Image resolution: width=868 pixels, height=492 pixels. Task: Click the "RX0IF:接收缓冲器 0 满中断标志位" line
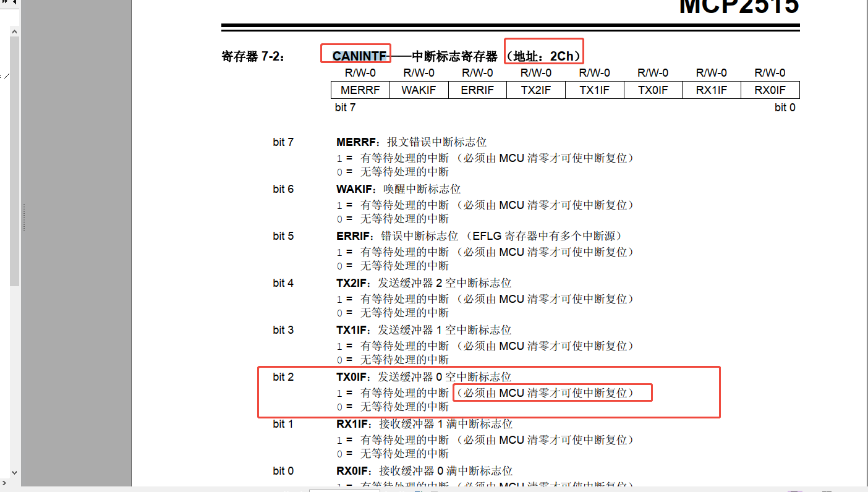point(425,471)
